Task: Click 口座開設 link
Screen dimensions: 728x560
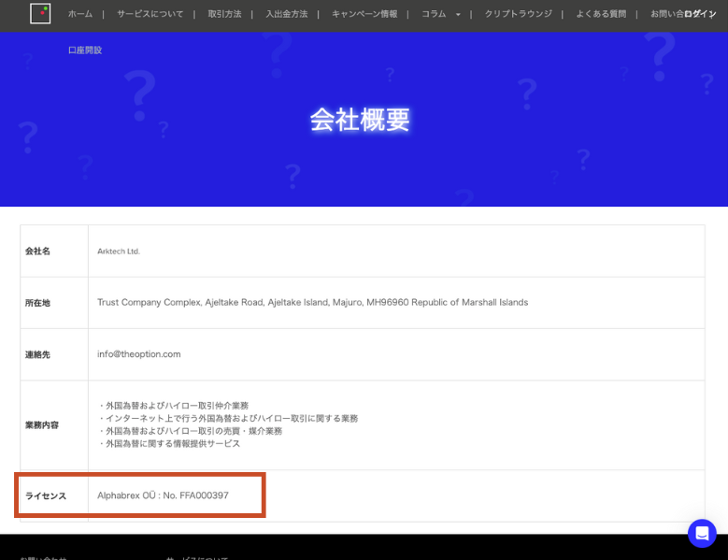Action: 85,50
